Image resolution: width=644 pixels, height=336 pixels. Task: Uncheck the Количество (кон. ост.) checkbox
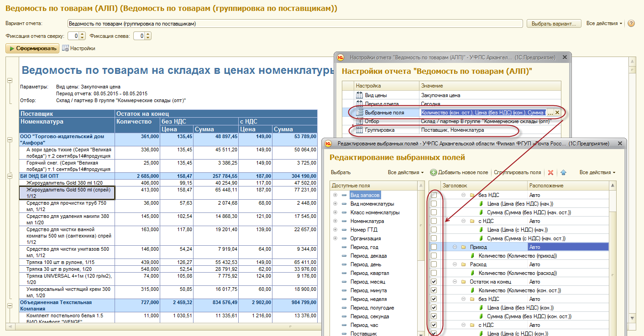(434, 290)
